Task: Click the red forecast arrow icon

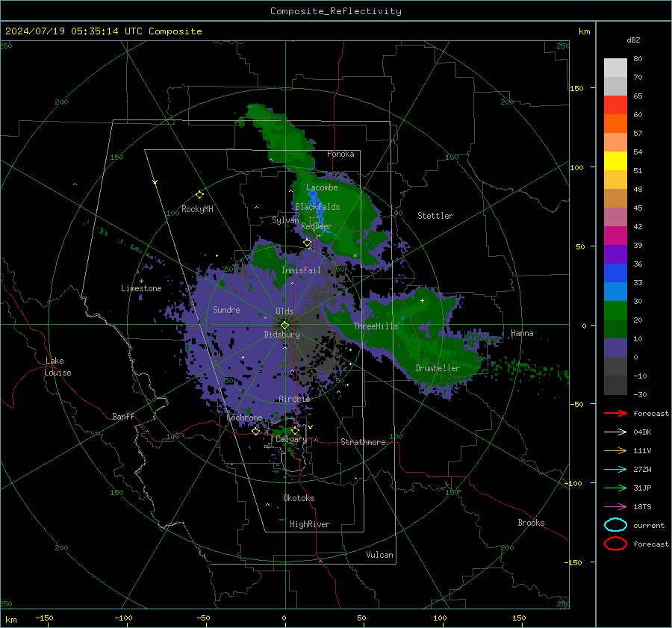Action: tap(615, 413)
